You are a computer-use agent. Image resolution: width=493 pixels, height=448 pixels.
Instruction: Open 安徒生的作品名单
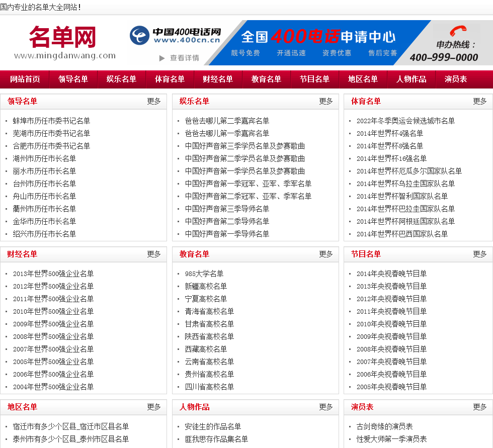point(213,427)
